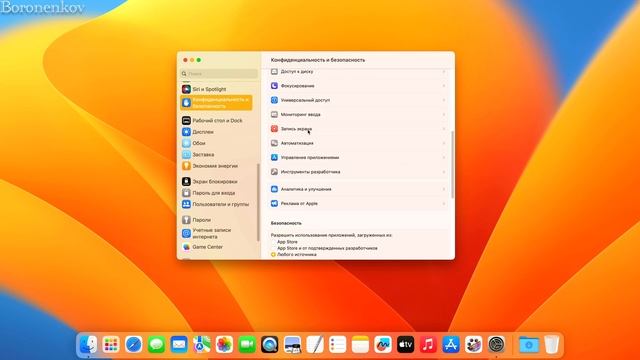Expand Мониторинг ввода row chevron
The image size is (640, 360).
[x=444, y=115]
